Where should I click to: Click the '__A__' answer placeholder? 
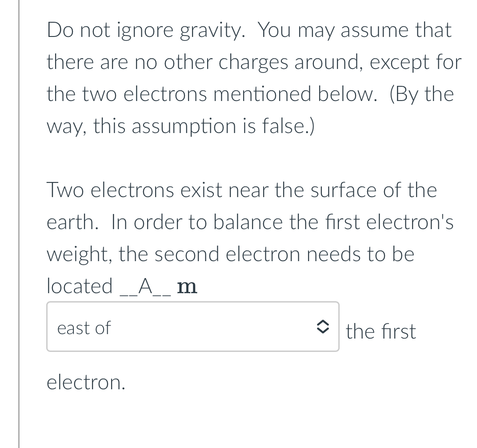(144, 286)
